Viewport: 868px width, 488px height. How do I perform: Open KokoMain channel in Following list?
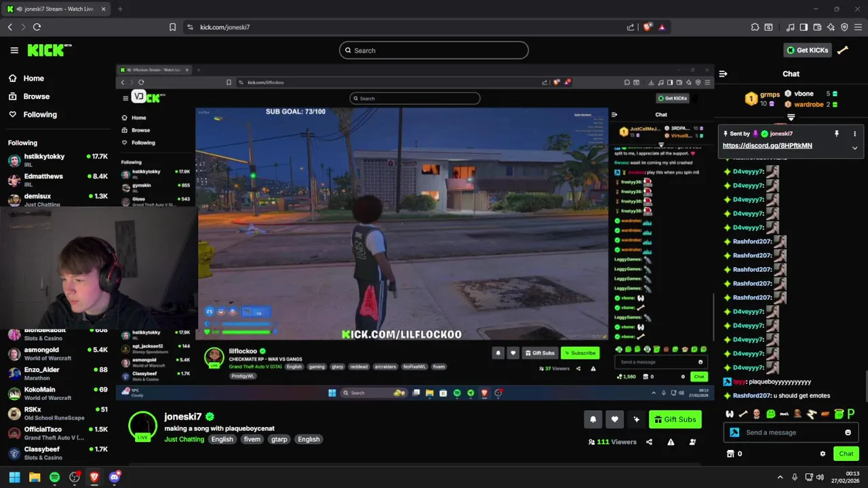click(58, 393)
